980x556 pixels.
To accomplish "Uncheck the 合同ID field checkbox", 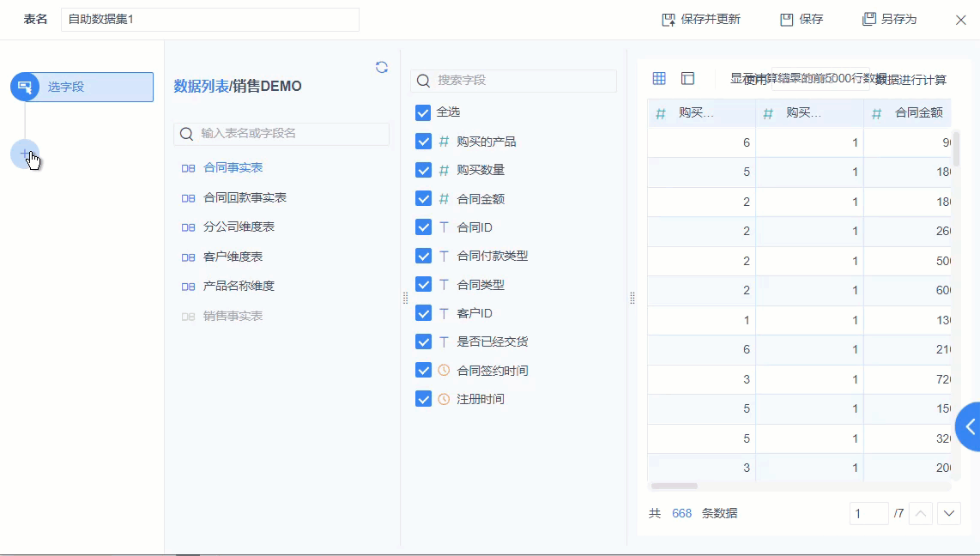I will [423, 227].
